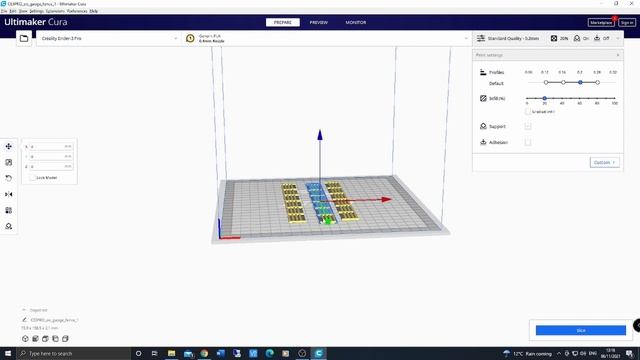Click the Custom settings button
This screenshot has width=640, height=360.
click(604, 162)
